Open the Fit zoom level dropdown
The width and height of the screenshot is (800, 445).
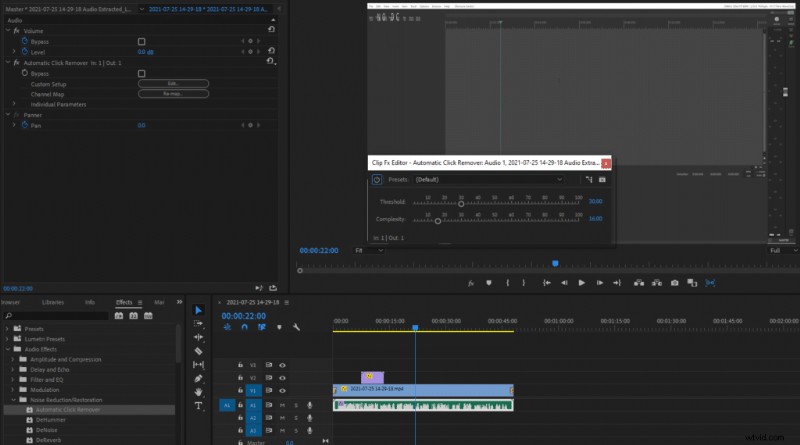368,251
